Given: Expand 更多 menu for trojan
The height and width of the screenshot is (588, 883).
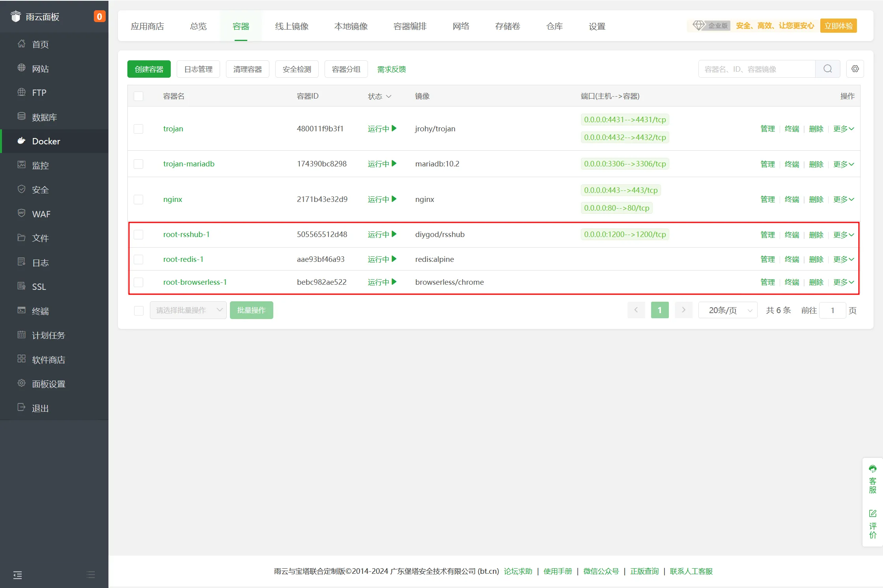Looking at the screenshot, I should click(x=844, y=129).
